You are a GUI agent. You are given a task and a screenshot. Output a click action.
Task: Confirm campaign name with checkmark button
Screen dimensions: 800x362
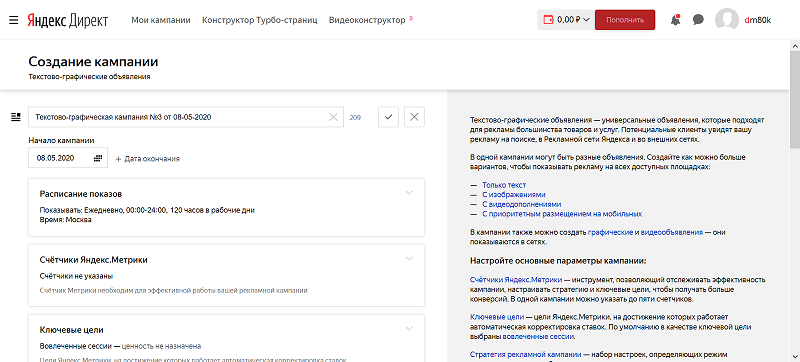388,117
